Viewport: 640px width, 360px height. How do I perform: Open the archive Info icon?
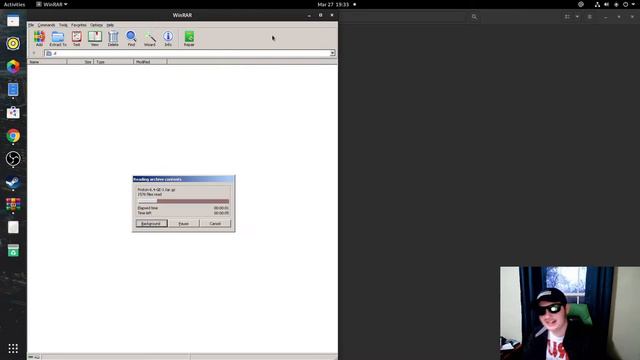(168, 38)
